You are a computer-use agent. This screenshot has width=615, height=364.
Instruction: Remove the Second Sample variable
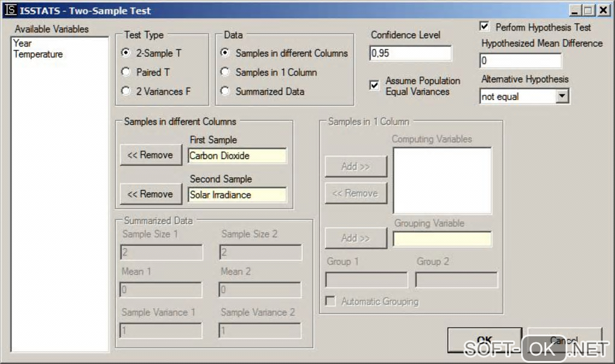tap(150, 194)
